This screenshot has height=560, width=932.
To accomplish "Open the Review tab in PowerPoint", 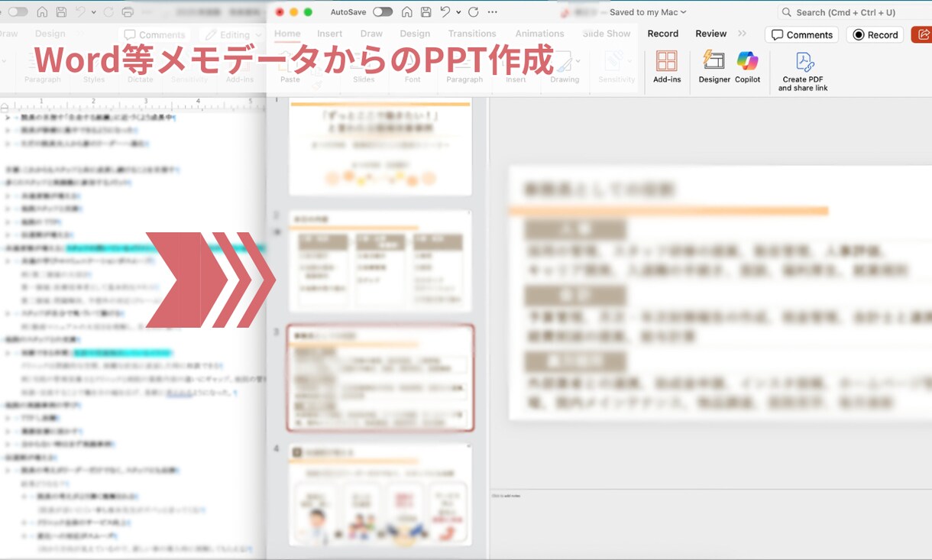I will (x=711, y=34).
